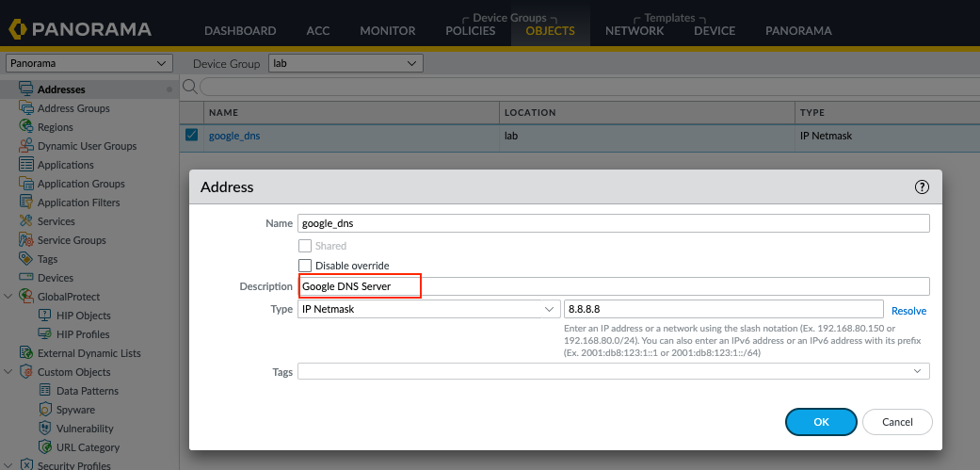Click the Data Patterns icon
The width and height of the screenshot is (980, 470).
(45, 390)
